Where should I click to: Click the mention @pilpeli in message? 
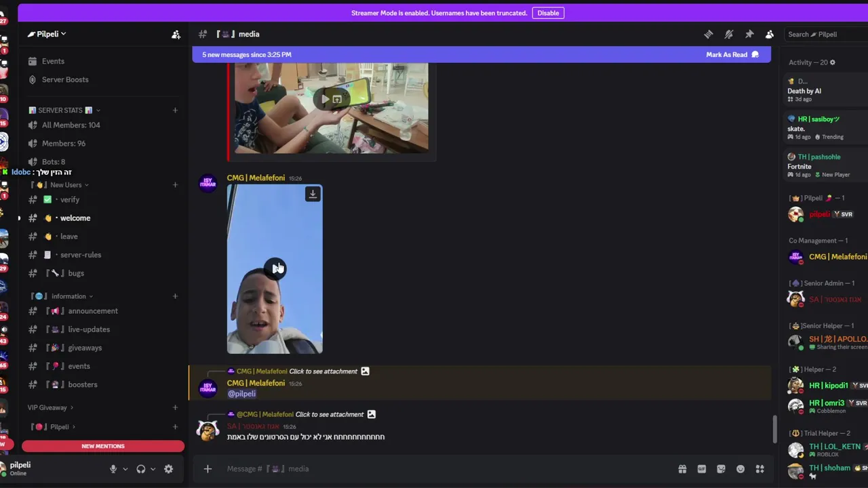point(241,394)
